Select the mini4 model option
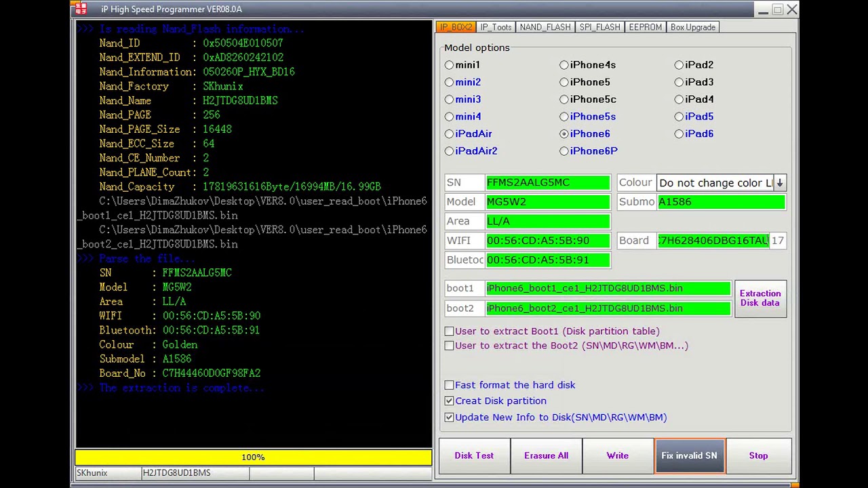 (x=449, y=117)
